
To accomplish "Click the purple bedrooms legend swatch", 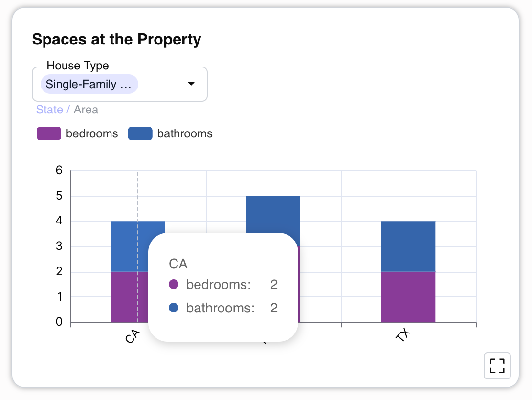I will 48,133.
